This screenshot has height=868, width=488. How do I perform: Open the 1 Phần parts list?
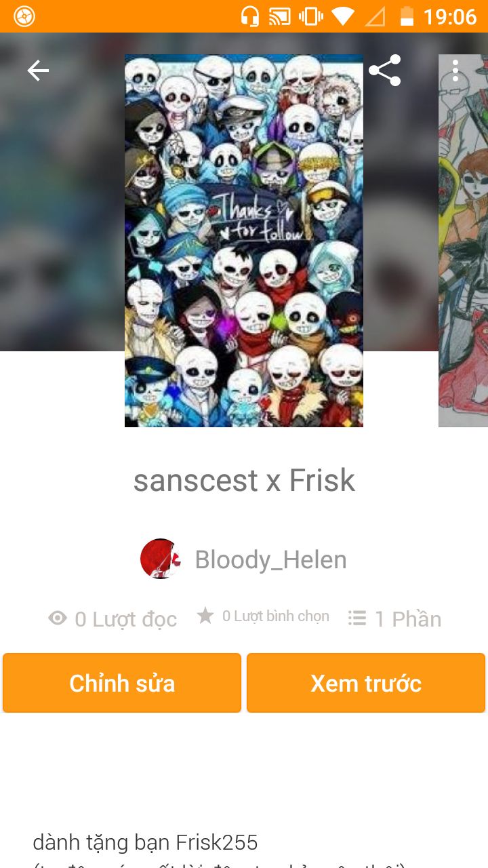click(408, 619)
